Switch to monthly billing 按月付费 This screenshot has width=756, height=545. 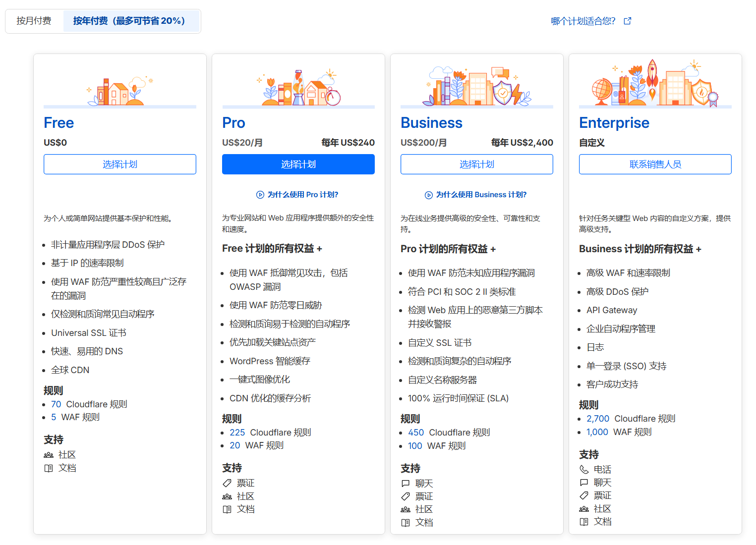point(34,21)
